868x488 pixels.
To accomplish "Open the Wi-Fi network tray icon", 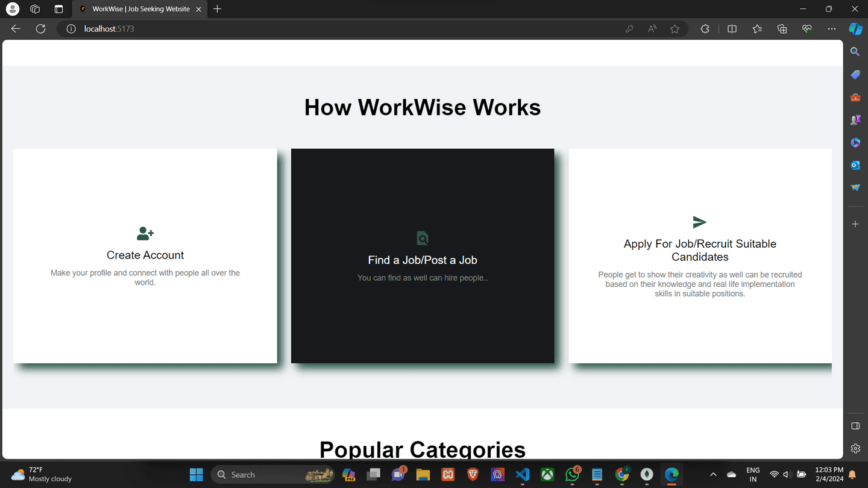I will [774, 475].
